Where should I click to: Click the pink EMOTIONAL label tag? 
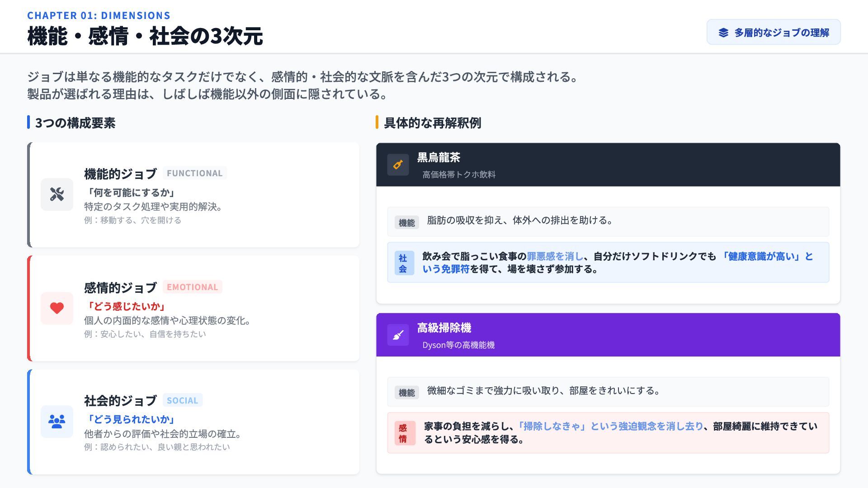192,287
